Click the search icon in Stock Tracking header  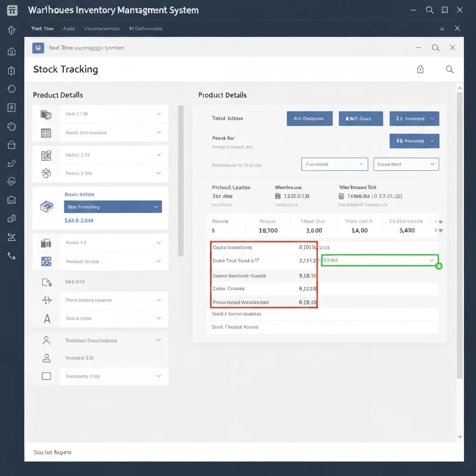pos(450,69)
